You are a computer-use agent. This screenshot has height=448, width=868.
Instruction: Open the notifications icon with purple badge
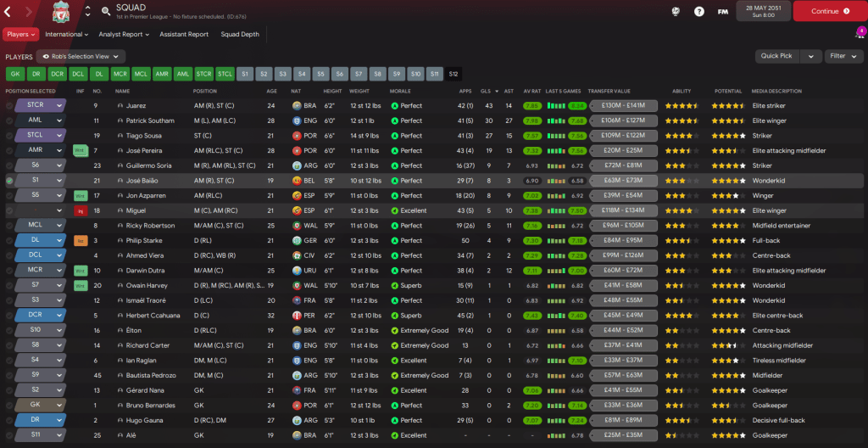(x=860, y=34)
